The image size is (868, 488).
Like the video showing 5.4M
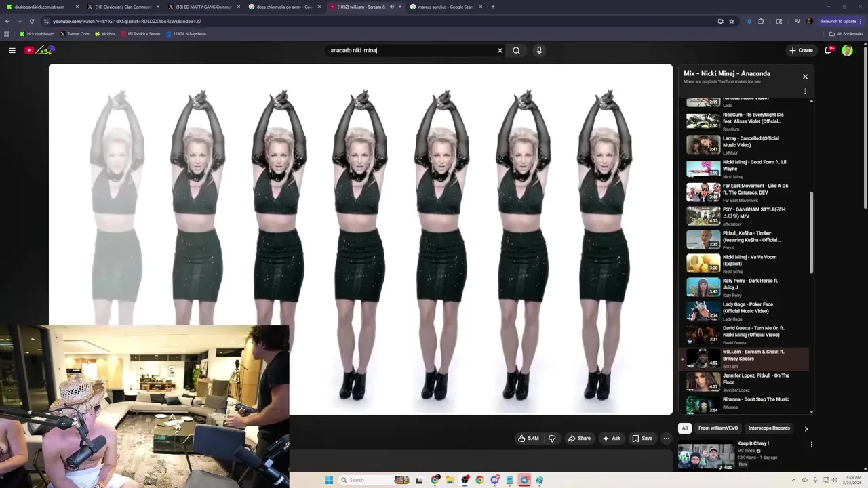click(x=528, y=439)
